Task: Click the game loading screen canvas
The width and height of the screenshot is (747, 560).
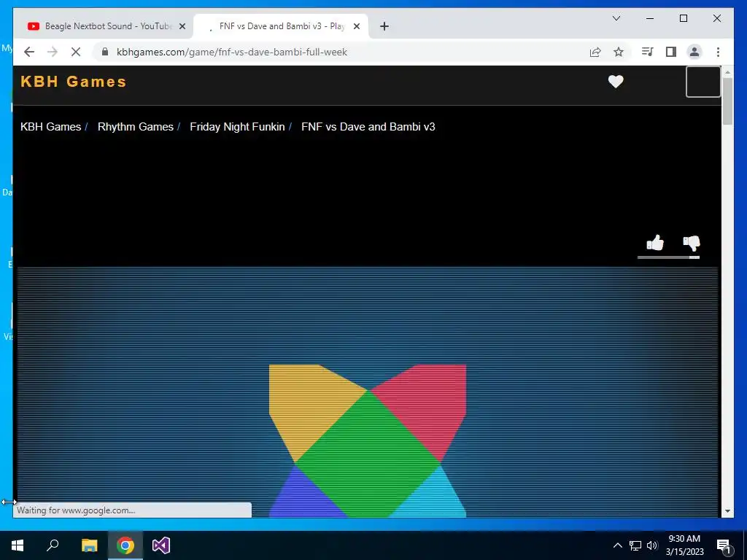Action: click(x=368, y=392)
